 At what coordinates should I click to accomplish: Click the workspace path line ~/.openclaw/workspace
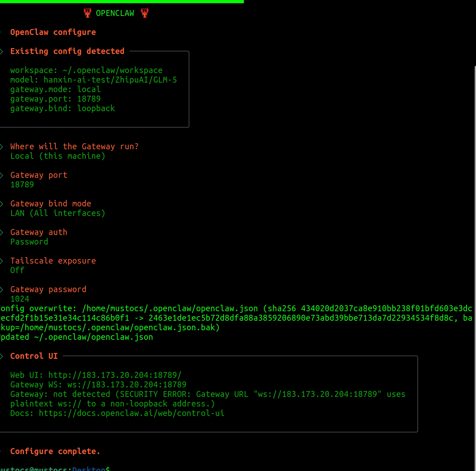86,70
